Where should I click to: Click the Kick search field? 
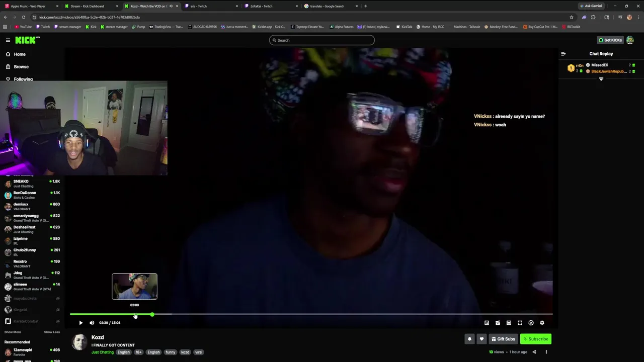pyautogui.click(x=322, y=40)
